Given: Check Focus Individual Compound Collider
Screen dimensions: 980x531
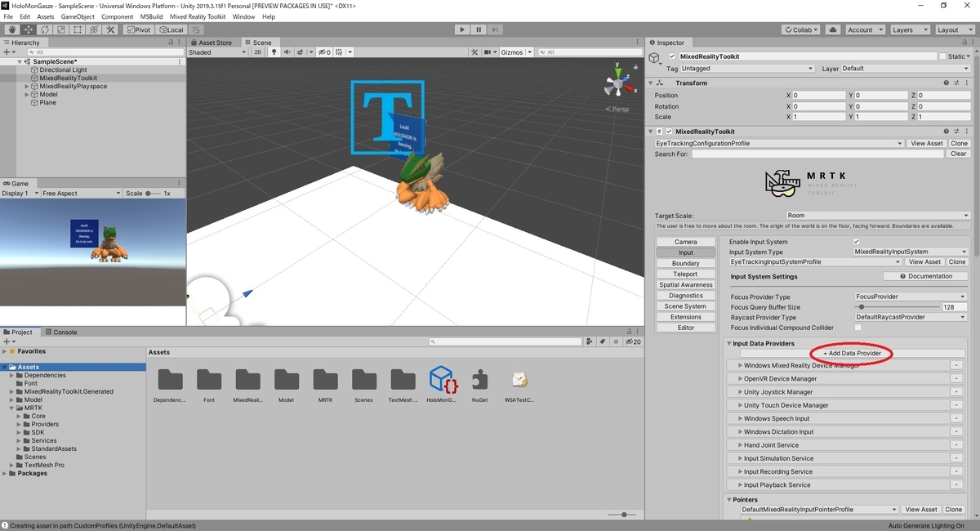Looking at the screenshot, I should tap(857, 328).
